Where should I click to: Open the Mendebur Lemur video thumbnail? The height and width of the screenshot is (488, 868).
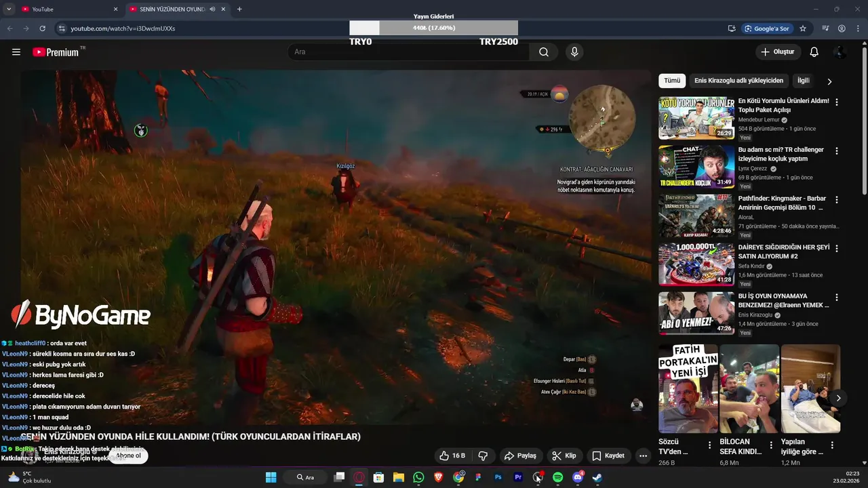696,118
